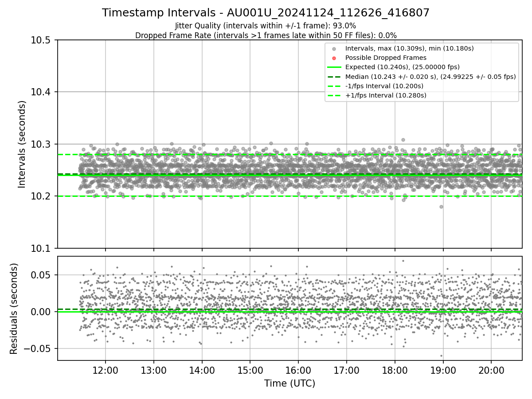
Task: Click the '17:00' time tick label
Action: pyautogui.click(x=346, y=370)
